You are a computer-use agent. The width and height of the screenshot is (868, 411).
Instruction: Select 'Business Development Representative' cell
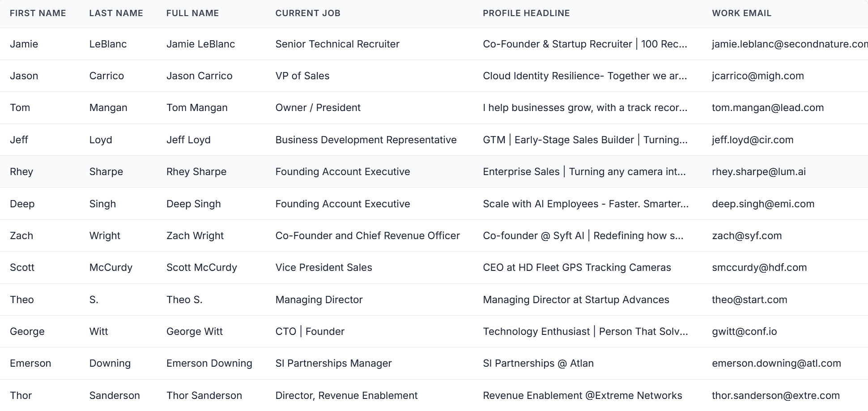point(366,140)
